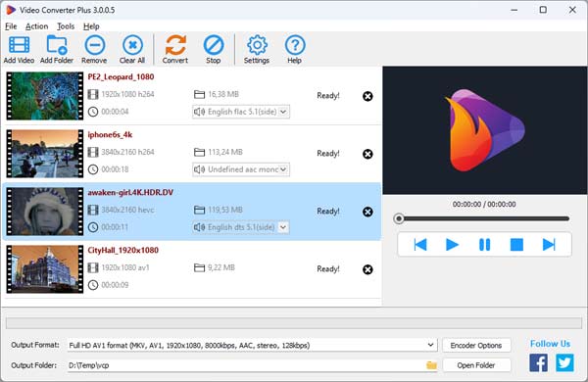This screenshot has height=382, width=588.
Task: Click the clock icon beside 00:00:18
Action: [93, 169]
